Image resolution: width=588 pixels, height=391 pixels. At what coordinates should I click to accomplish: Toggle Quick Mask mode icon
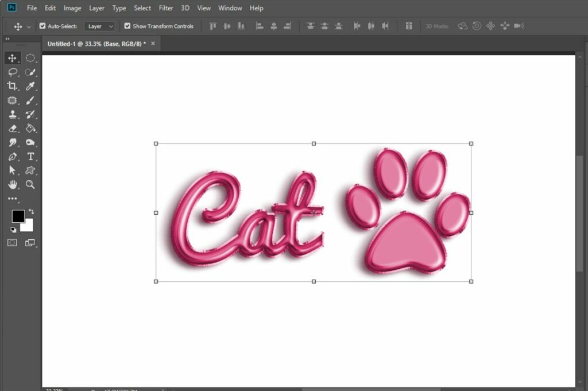click(x=13, y=242)
